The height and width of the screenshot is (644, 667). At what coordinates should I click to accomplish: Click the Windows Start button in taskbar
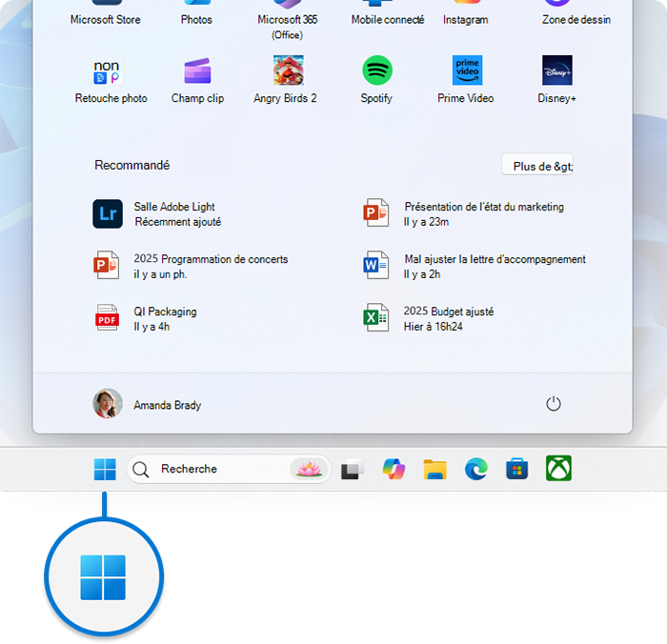tap(105, 469)
